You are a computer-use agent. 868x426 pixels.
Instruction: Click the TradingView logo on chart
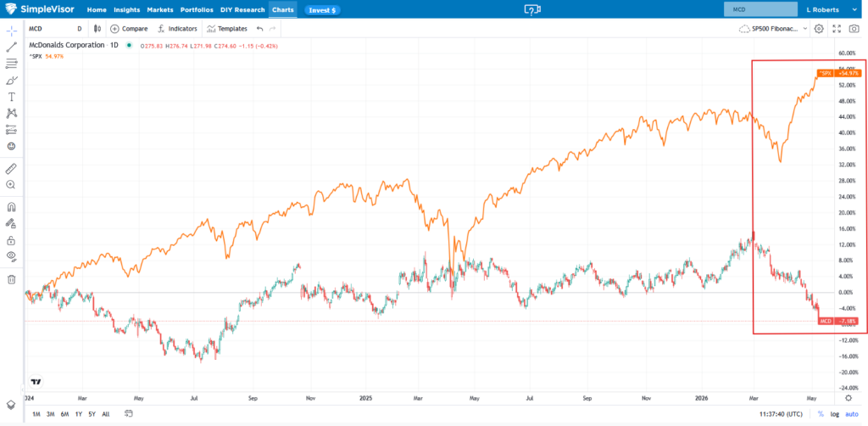coord(36,382)
